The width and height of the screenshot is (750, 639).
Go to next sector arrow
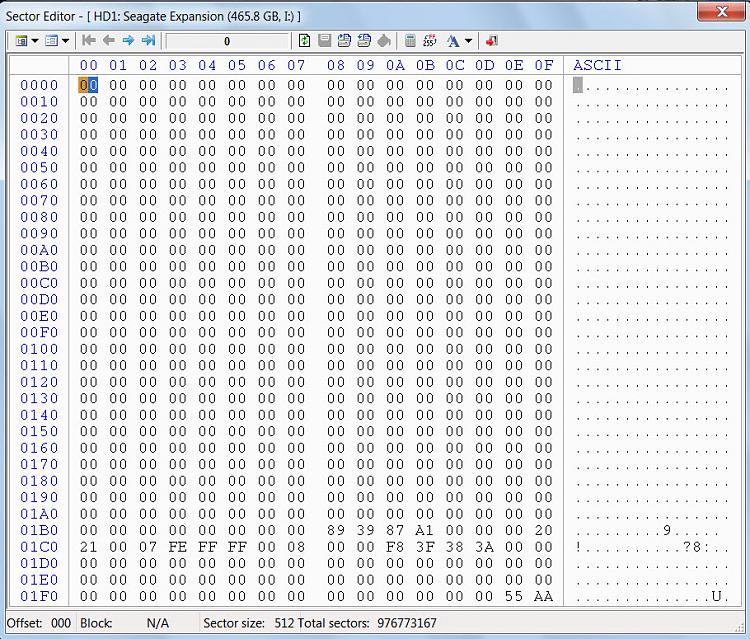click(128, 41)
